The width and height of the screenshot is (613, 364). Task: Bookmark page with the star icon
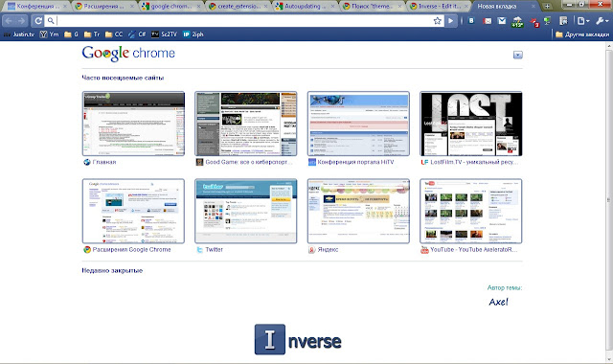click(437, 21)
